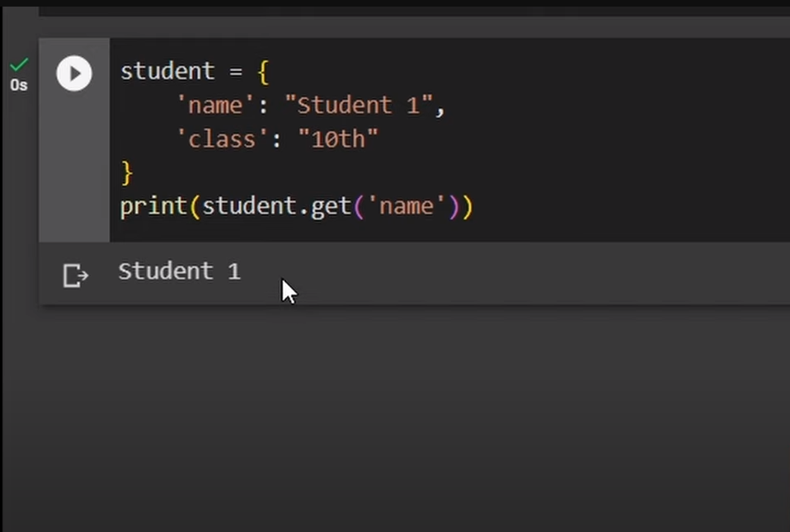Click the "10th" string value
The image size is (790, 532).
(338, 139)
